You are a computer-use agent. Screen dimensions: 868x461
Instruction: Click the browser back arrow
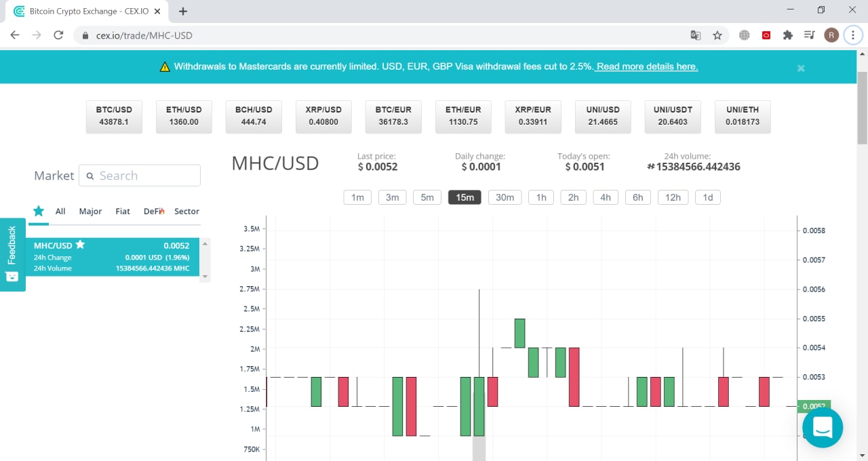click(15, 35)
